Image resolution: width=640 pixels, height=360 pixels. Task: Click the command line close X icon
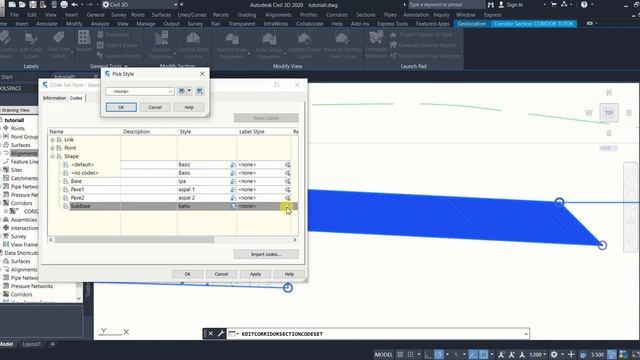tap(210, 334)
